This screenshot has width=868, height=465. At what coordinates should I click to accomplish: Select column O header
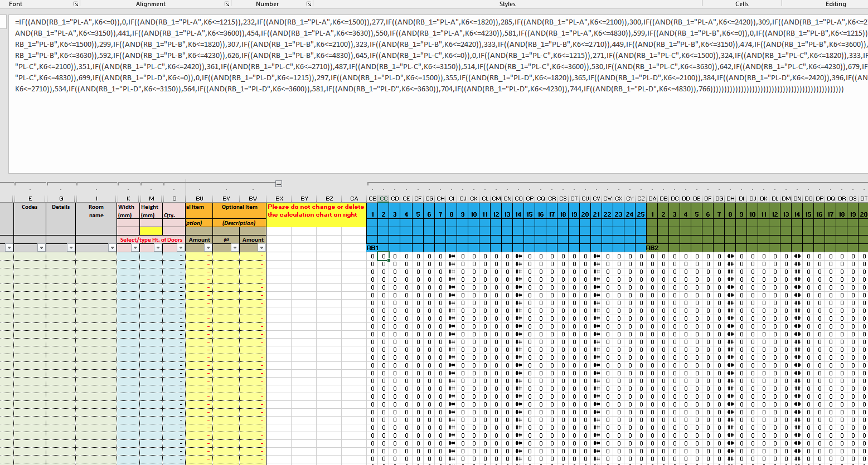tap(174, 198)
